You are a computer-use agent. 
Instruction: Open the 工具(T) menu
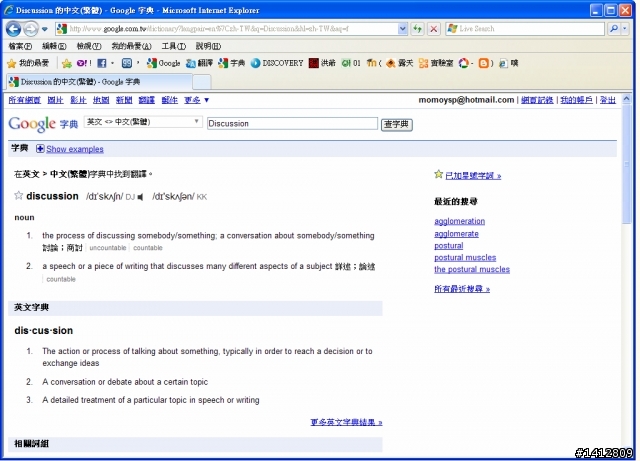coord(173,46)
